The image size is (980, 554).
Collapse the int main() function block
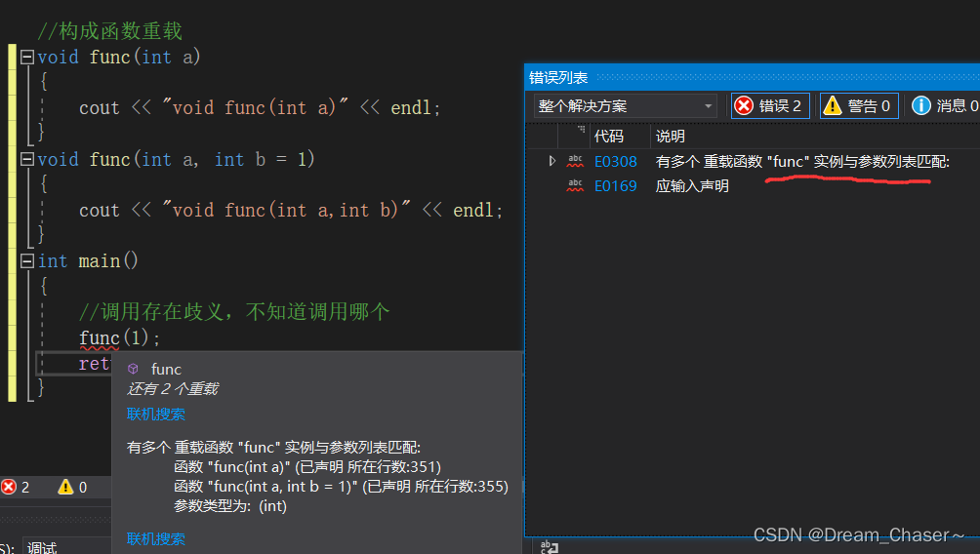point(27,260)
